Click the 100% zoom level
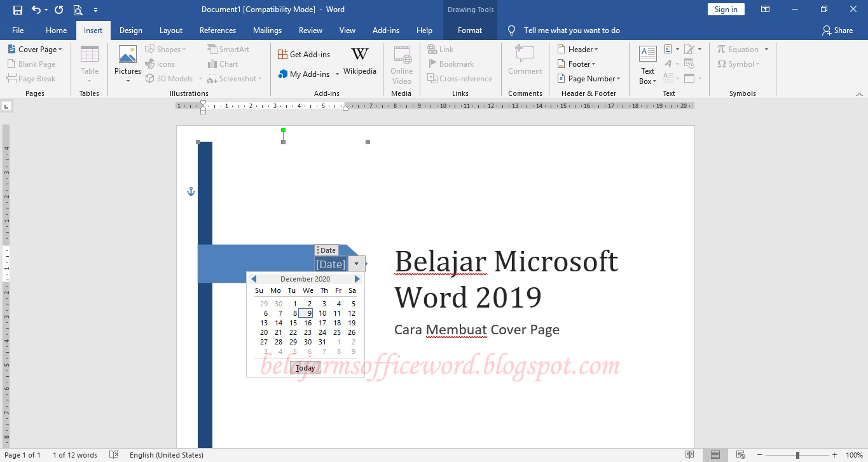The height and width of the screenshot is (462, 868). [x=854, y=455]
